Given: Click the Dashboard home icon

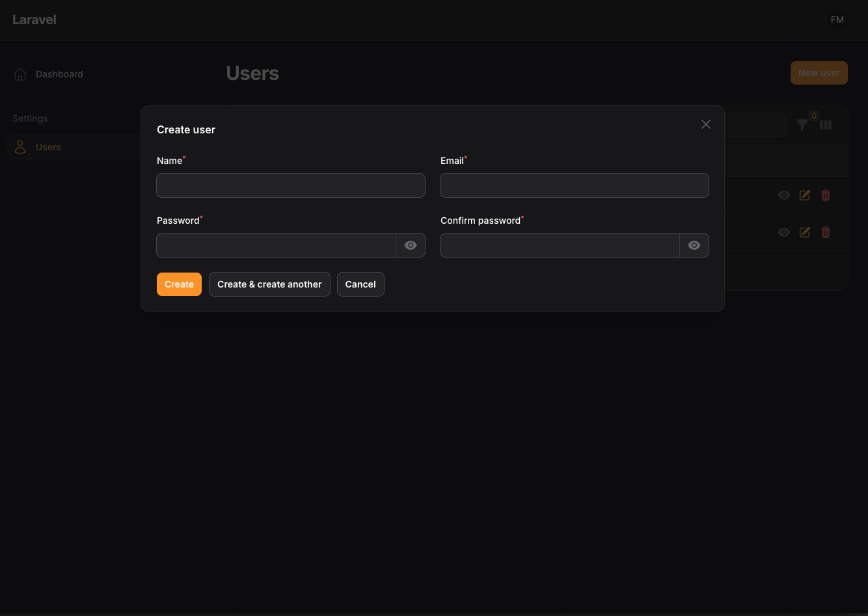Looking at the screenshot, I should click(20, 74).
